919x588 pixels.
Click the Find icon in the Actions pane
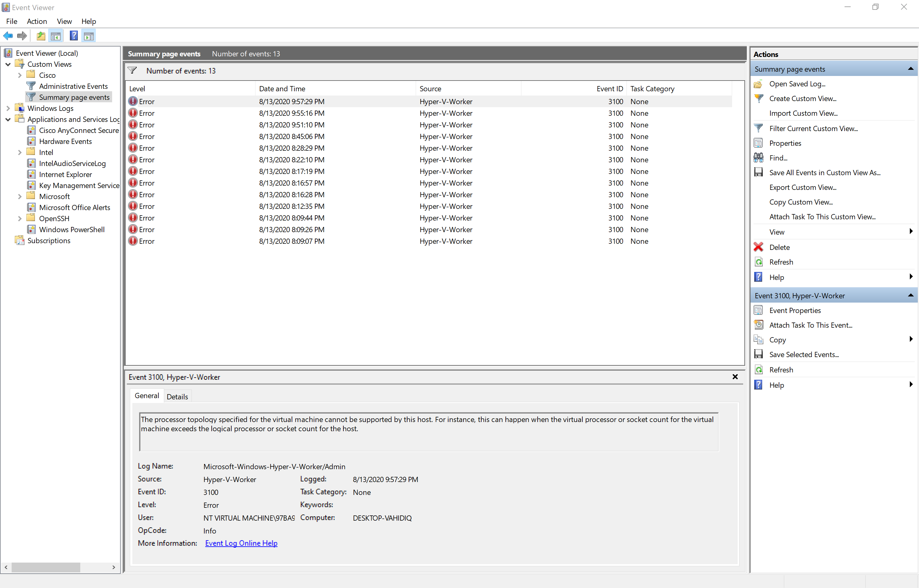click(759, 158)
